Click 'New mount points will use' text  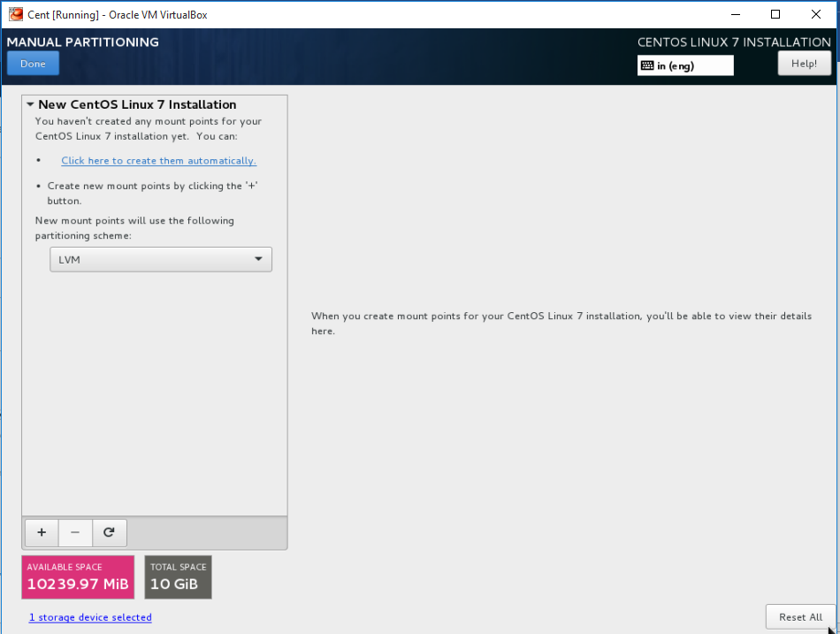134,228
